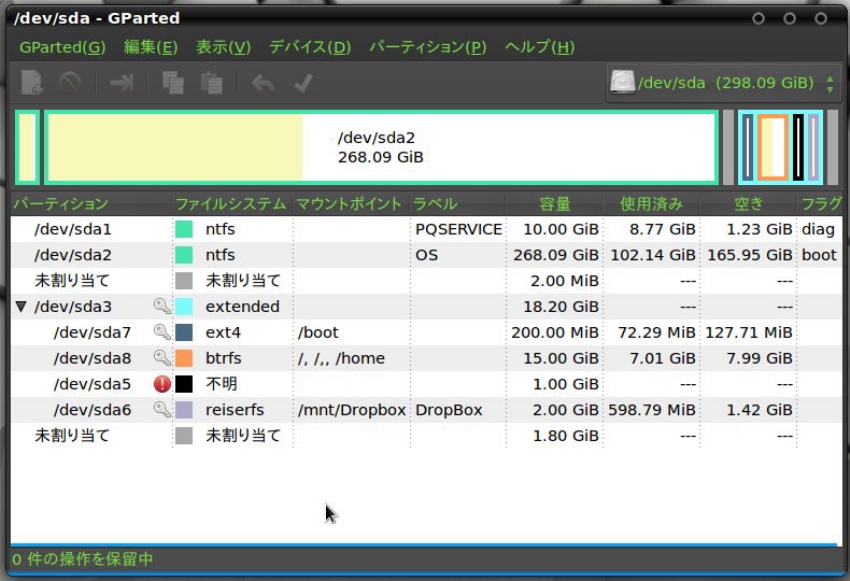
Task: Click the Delete partition toolbar icon
Action: click(70, 83)
